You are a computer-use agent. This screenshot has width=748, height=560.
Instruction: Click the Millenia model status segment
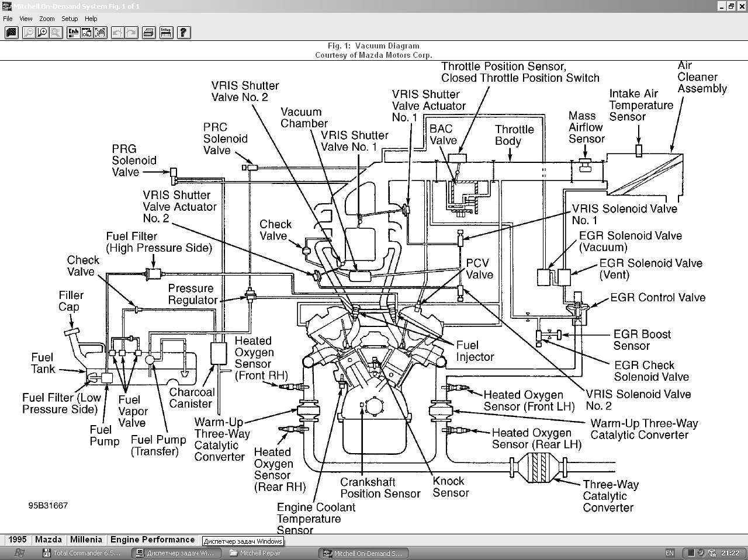point(86,540)
